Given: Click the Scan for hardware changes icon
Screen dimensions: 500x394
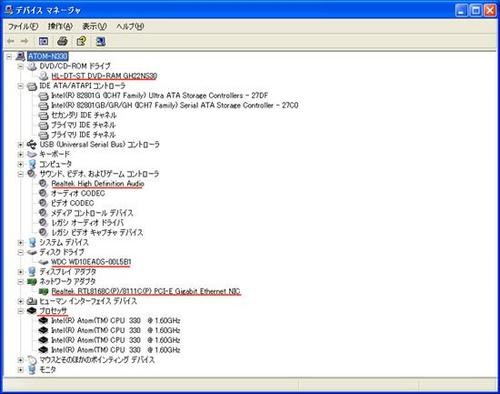Looking at the screenshot, I should click(x=100, y=41).
